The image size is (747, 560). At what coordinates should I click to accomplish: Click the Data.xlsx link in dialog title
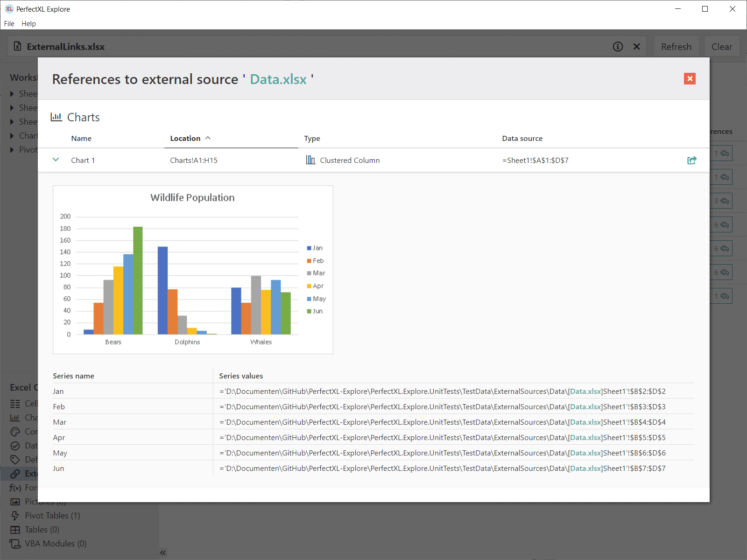click(x=278, y=79)
